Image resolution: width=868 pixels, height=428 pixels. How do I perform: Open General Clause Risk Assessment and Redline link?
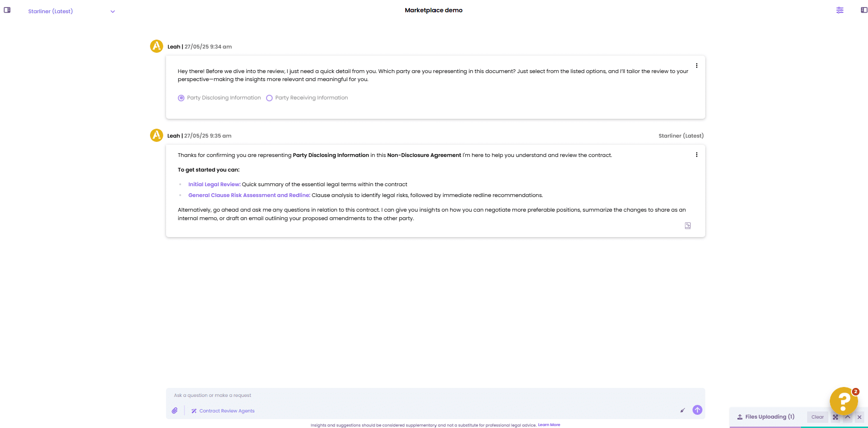(249, 195)
